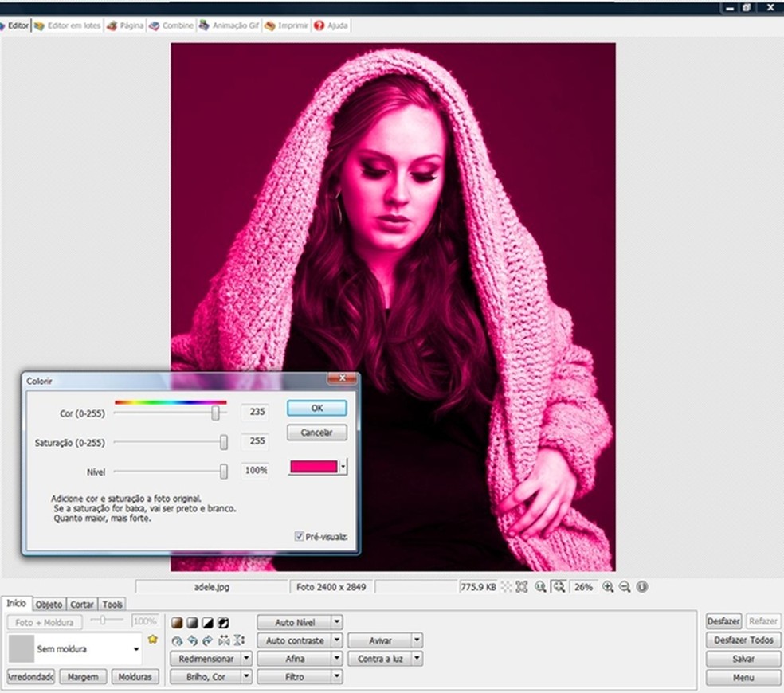784x693 pixels.
Task: Switch to the Objeto tab
Action: [x=49, y=605]
